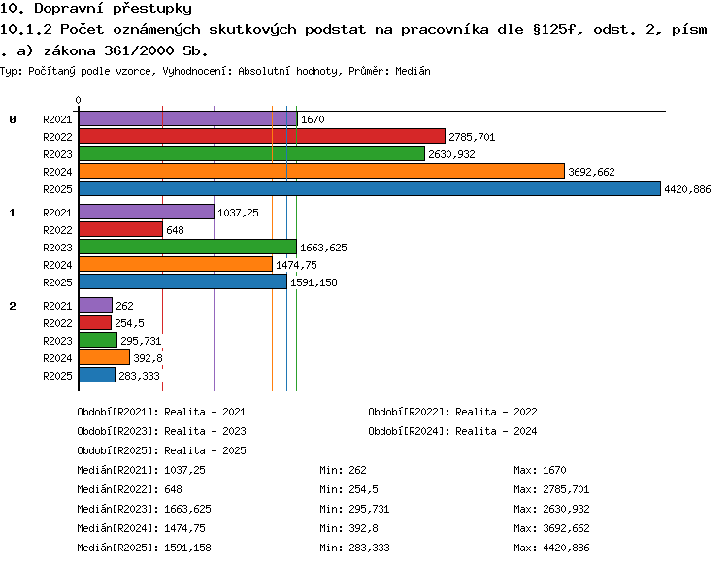Click the Max: 4420,886 statistic text
This screenshot has height=565, width=728.
point(551,548)
